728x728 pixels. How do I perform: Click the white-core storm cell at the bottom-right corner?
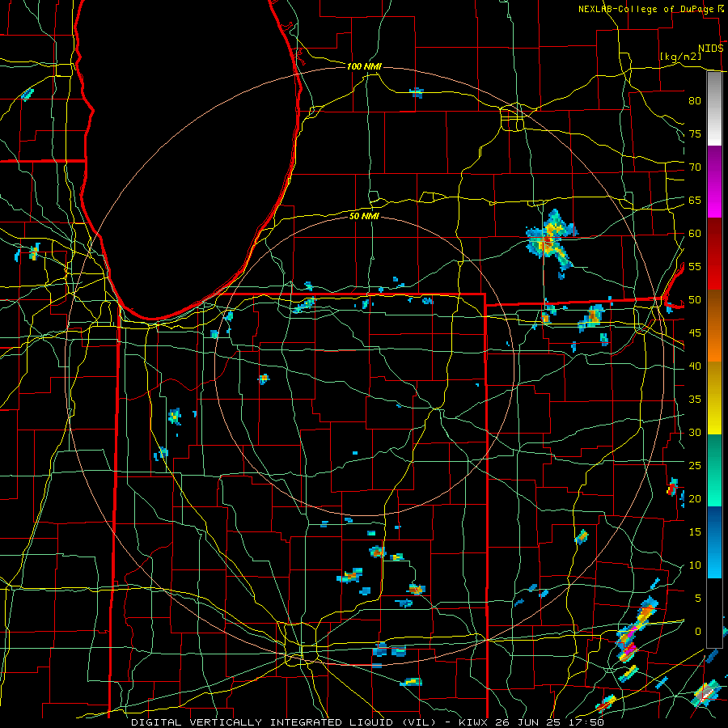click(706, 694)
